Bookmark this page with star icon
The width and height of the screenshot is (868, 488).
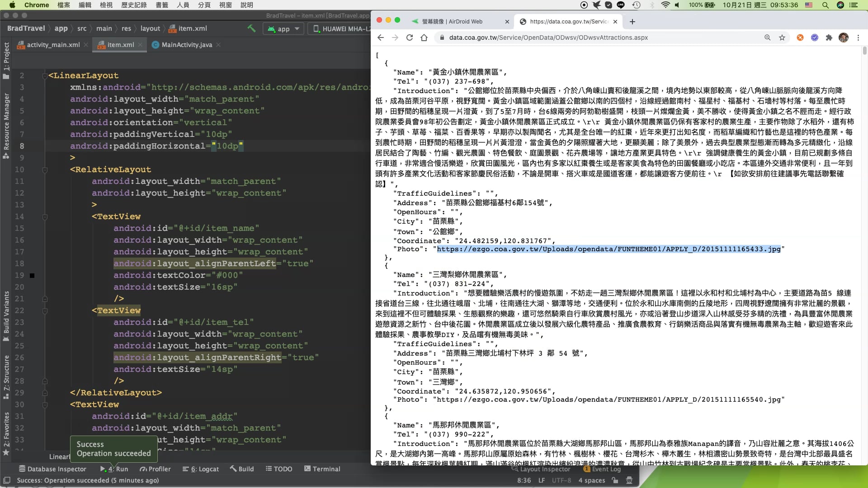[782, 38]
